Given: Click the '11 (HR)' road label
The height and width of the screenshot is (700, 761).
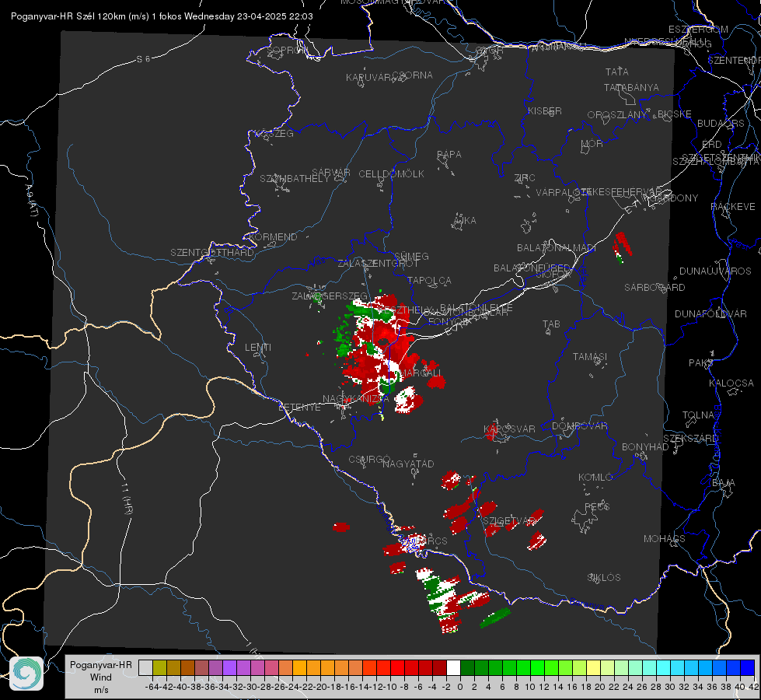Looking at the screenshot, I should point(127,499).
